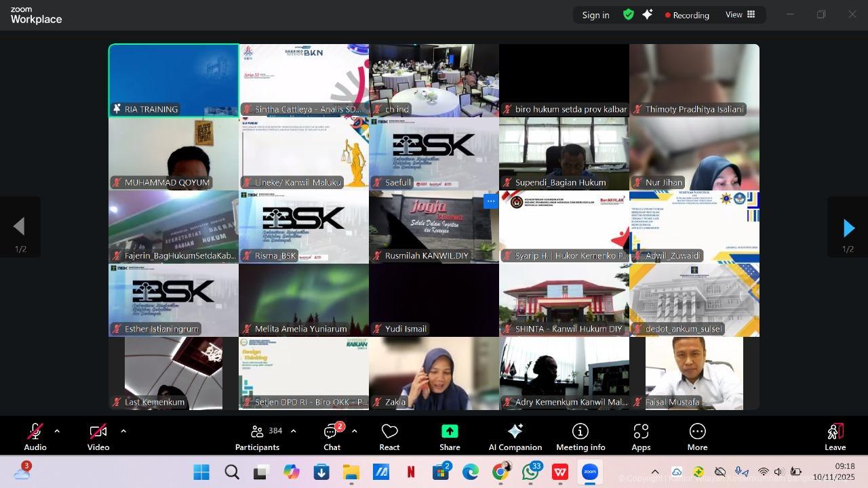Open Meeting info panel
Screen dimensions: 868x488
(x=580, y=436)
